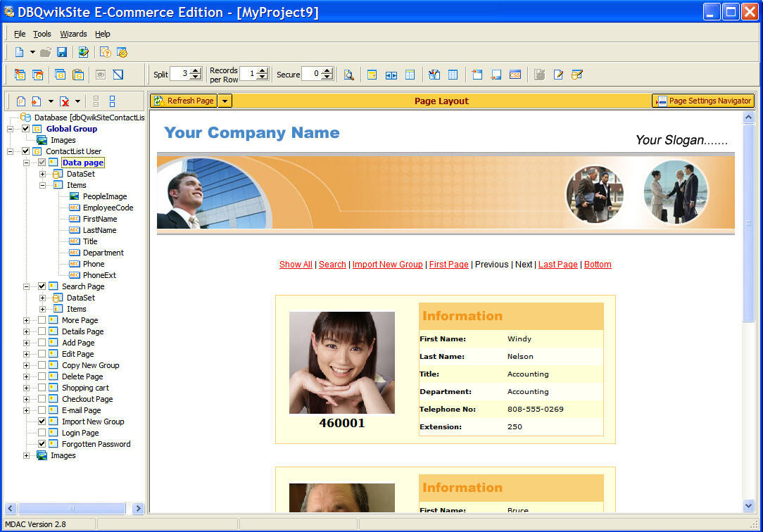Collapse the Items node under Data page

[x=42, y=185]
